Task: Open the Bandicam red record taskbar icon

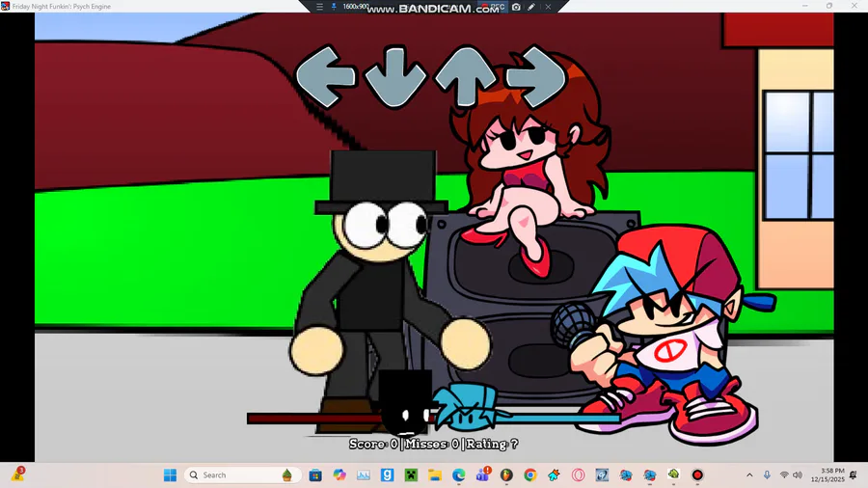Action: [697, 474]
